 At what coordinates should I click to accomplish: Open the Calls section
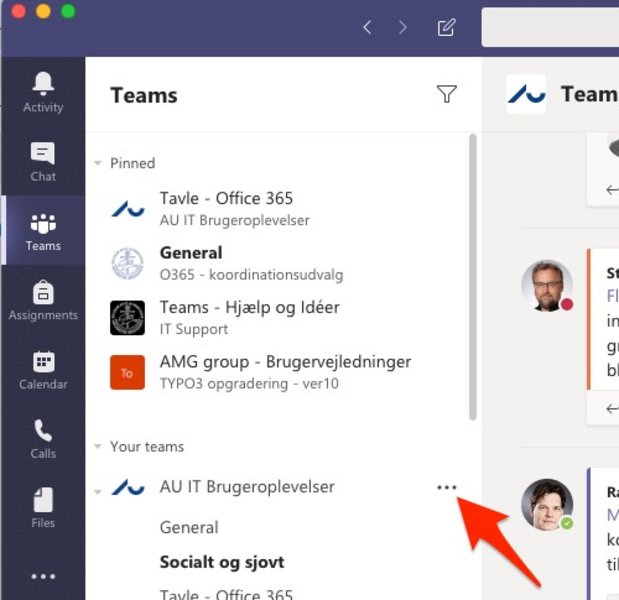pyautogui.click(x=43, y=439)
